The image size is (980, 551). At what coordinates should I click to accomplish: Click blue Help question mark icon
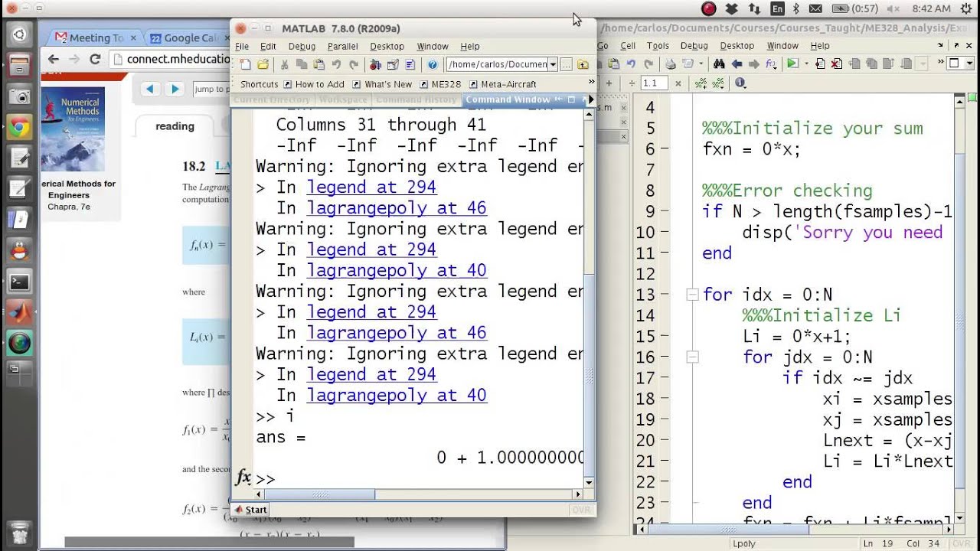[433, 65]
